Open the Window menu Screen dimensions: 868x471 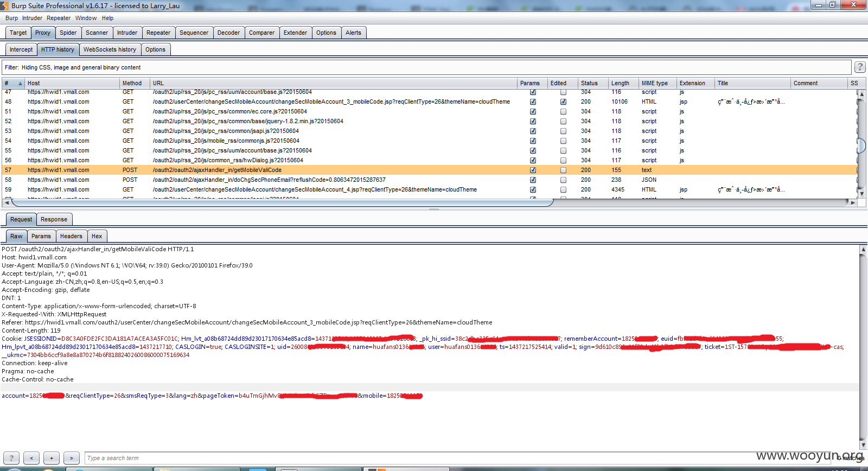click(x=86, y=18)
